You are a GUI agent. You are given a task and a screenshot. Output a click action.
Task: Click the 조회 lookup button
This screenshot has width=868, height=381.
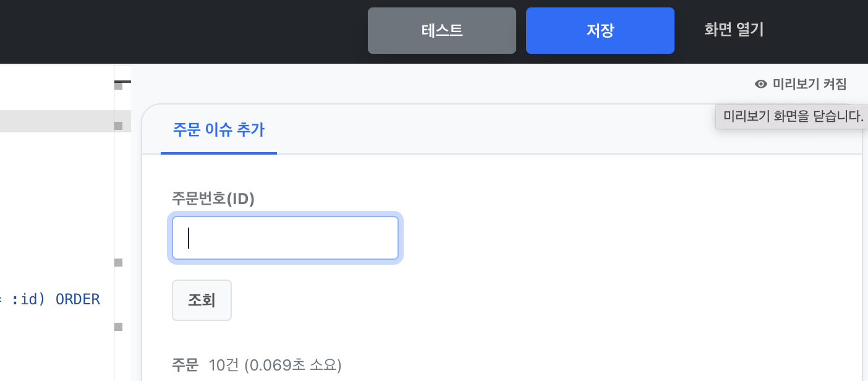pyautogui.click(x=202, y=300)
